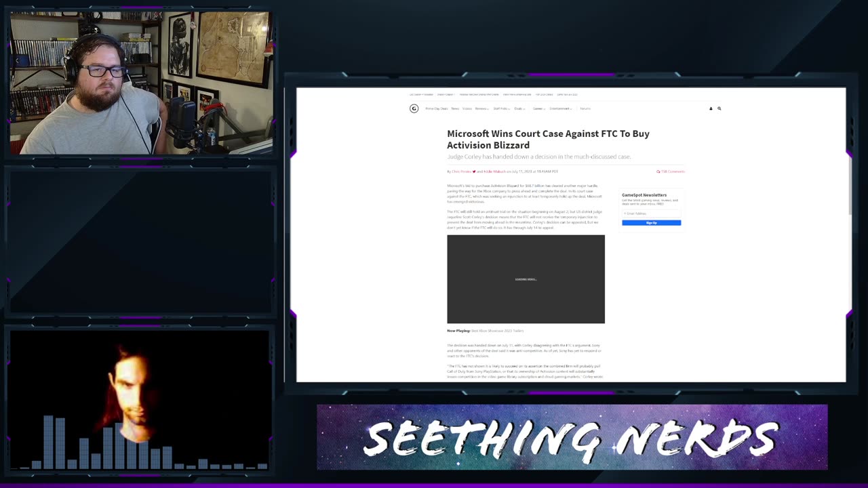Click the last trending topic link in the top bar

pyautogui.click(x=568, y=94)
